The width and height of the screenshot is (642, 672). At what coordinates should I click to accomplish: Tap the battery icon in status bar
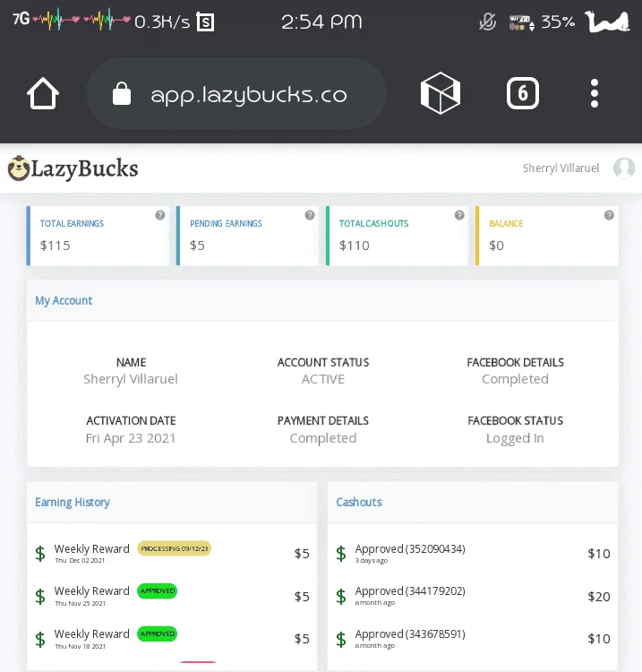pyautogui.click(x=607, y=22)
